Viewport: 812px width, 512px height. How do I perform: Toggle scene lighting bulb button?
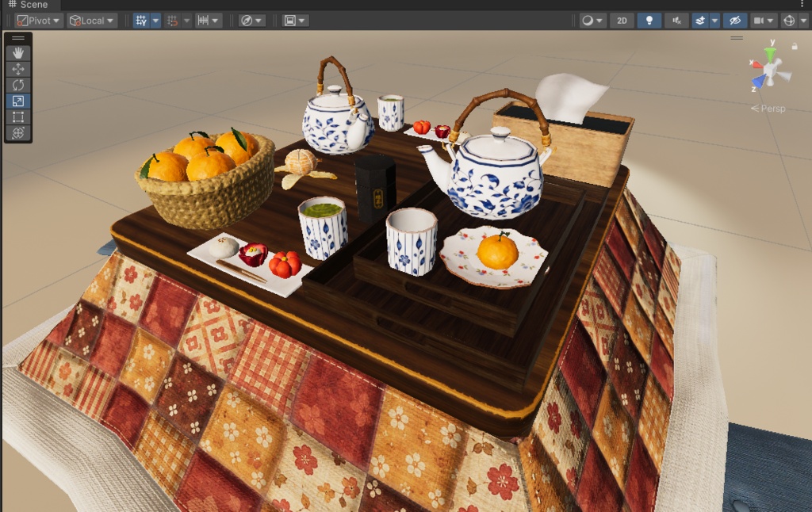[x=649, y=21]
